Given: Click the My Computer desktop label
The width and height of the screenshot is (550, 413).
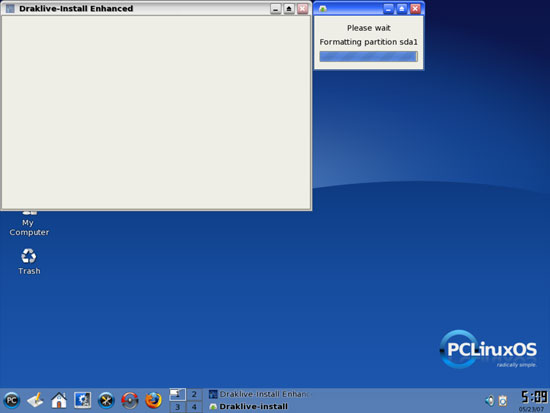Looking at the screenshot, I should pyautogui.click(x=29, y=227).
